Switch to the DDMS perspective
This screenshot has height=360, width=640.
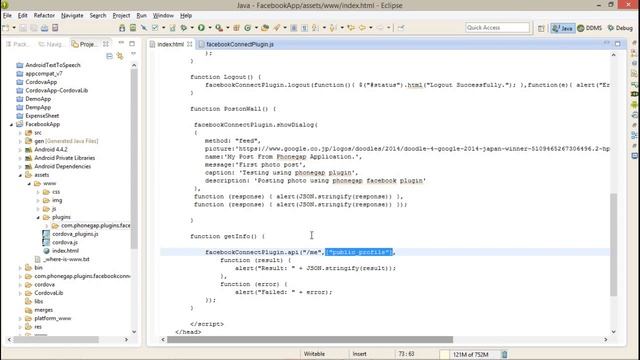(590, 28)
